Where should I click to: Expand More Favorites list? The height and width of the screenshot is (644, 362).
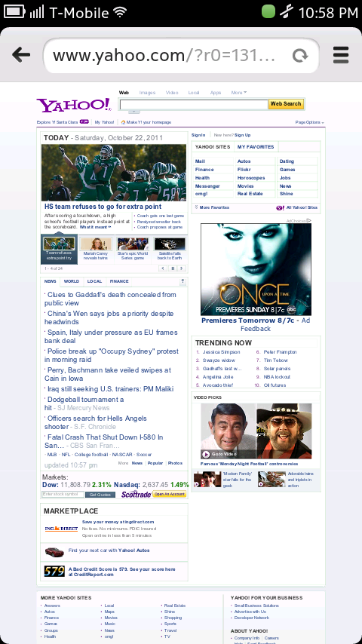(x=212, y=207)
